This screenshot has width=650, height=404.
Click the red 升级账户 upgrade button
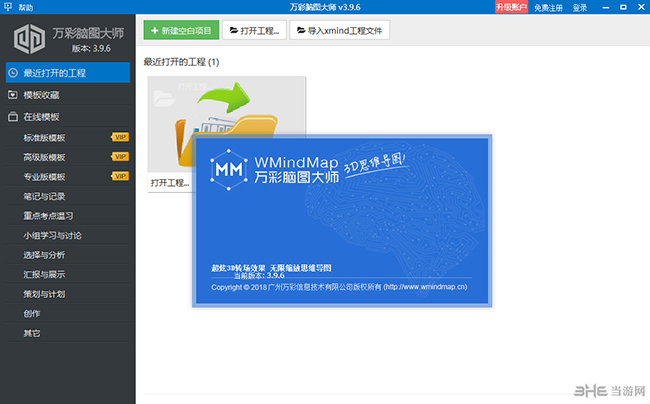511,7
